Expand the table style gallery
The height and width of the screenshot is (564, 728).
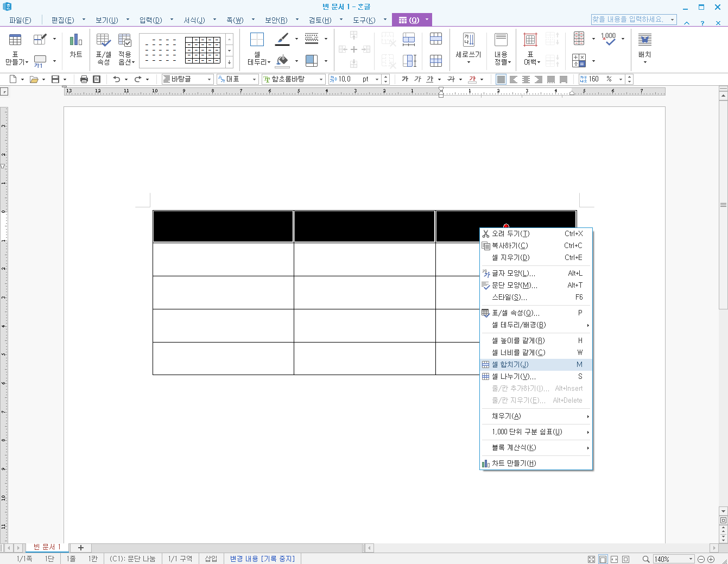coord(230,63)
